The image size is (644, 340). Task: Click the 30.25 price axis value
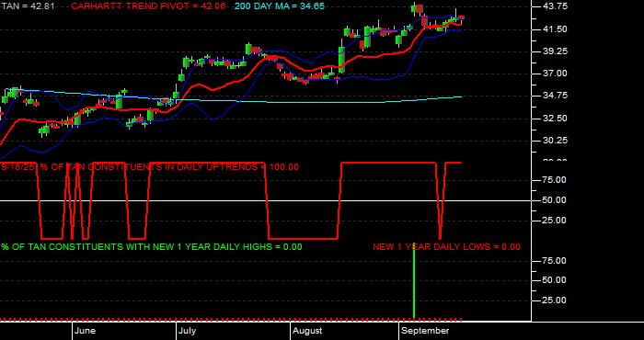(x=555, y=141)
